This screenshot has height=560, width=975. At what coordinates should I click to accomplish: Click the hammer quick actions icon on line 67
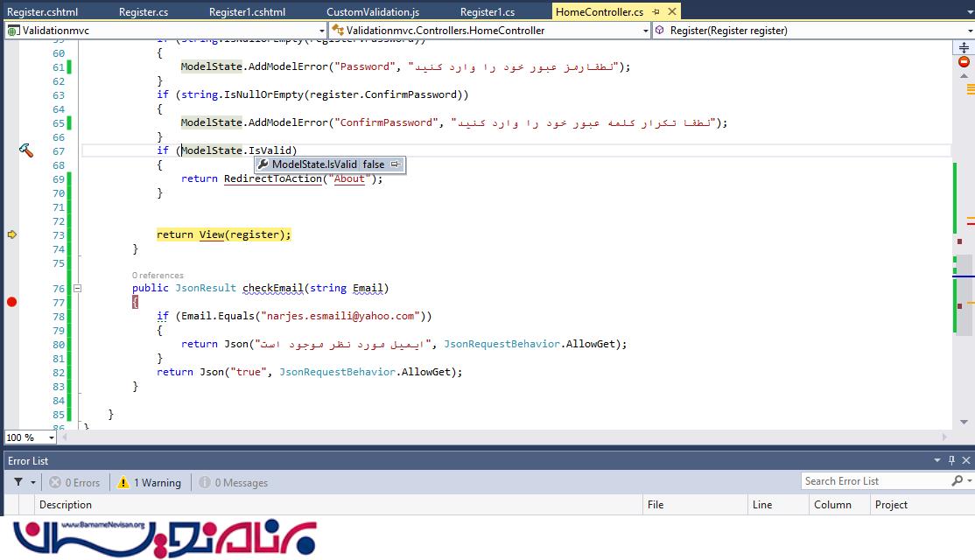tap(26, 150)
